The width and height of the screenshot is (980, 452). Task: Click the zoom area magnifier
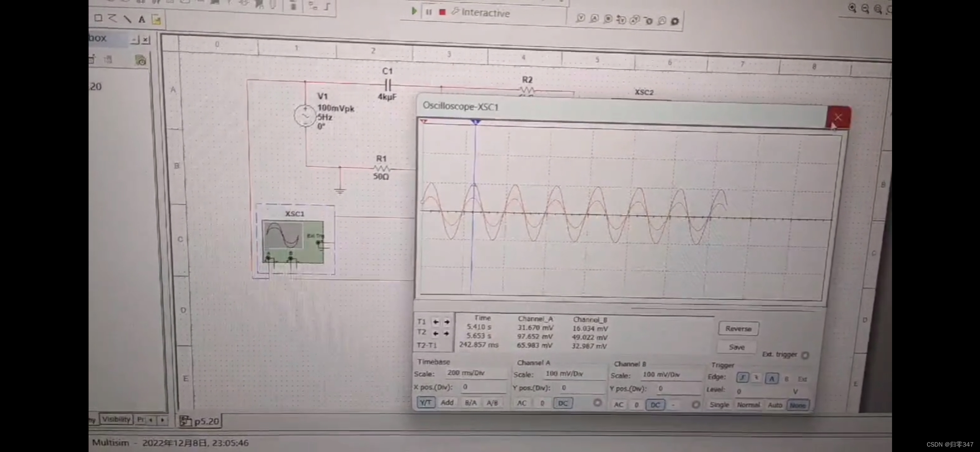tap(878, 9)
